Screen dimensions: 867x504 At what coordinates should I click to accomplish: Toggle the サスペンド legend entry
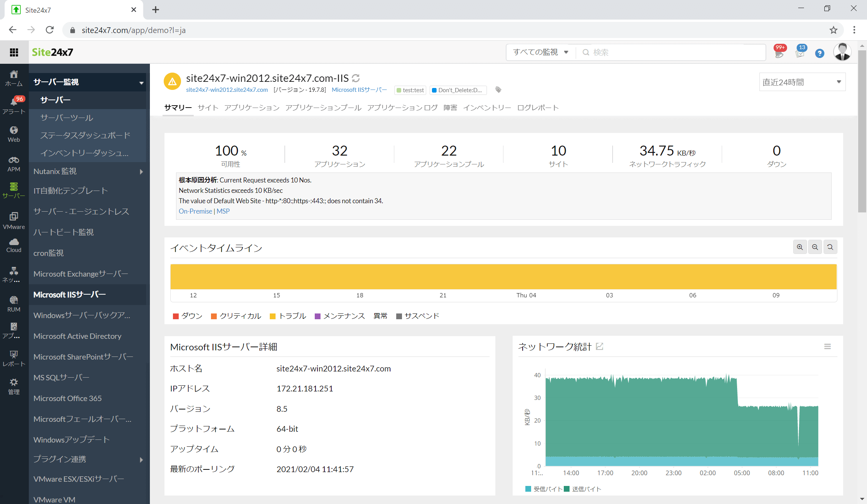click(418, 316)
